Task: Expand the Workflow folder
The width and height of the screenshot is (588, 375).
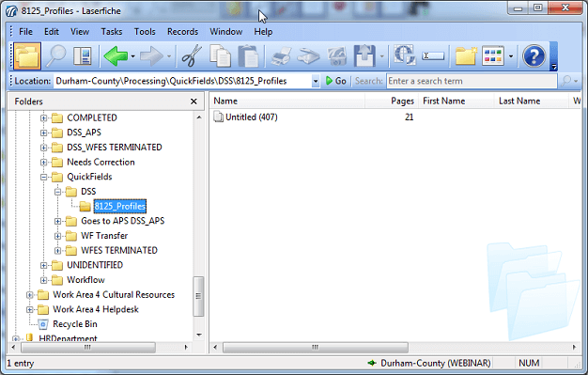Action: click(x=44, y=280)
